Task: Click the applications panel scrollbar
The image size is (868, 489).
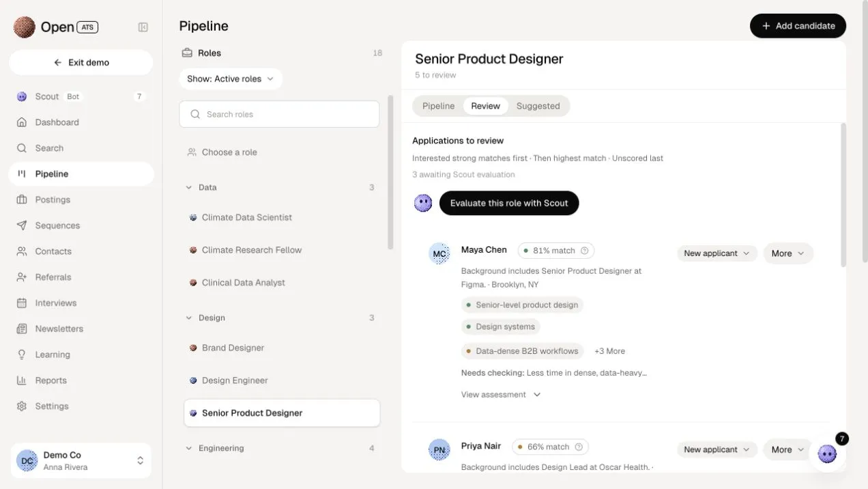Action: pyautogui.click(x=843, y=195)
